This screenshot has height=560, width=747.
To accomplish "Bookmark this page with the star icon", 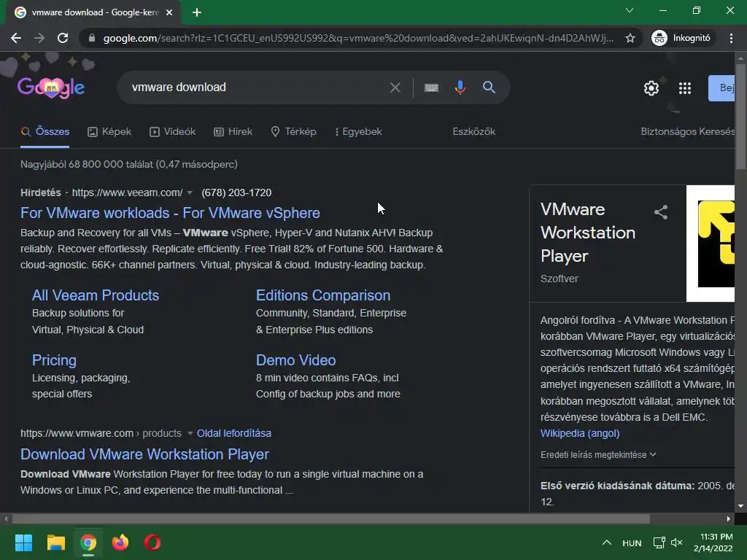I will [630, 38].
